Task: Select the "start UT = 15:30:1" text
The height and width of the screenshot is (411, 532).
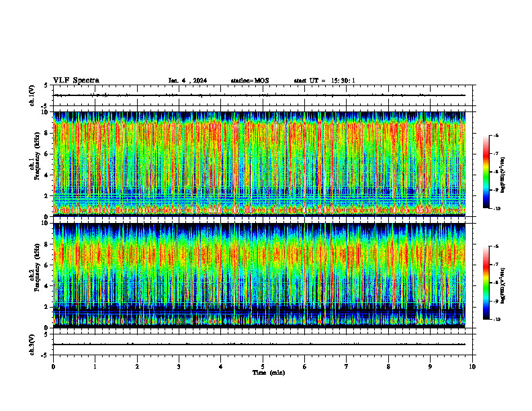Action: click(x=324, y=81)
